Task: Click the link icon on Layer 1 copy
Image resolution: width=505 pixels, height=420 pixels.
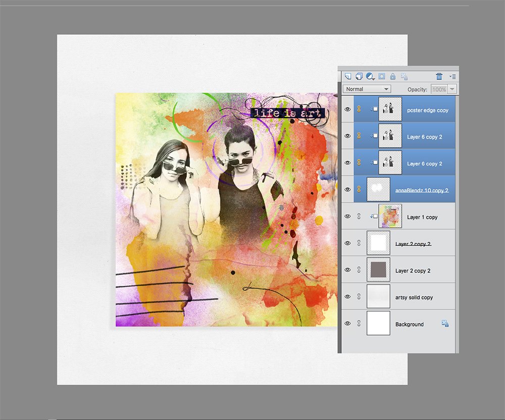Action: (359, 216)
